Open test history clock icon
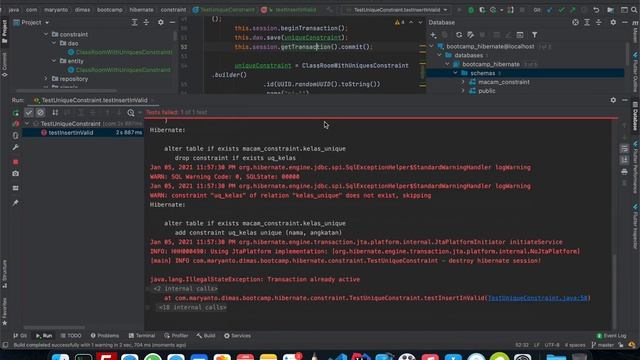Image resolution: width=640 pixels, height=360 pixels. 131,112
